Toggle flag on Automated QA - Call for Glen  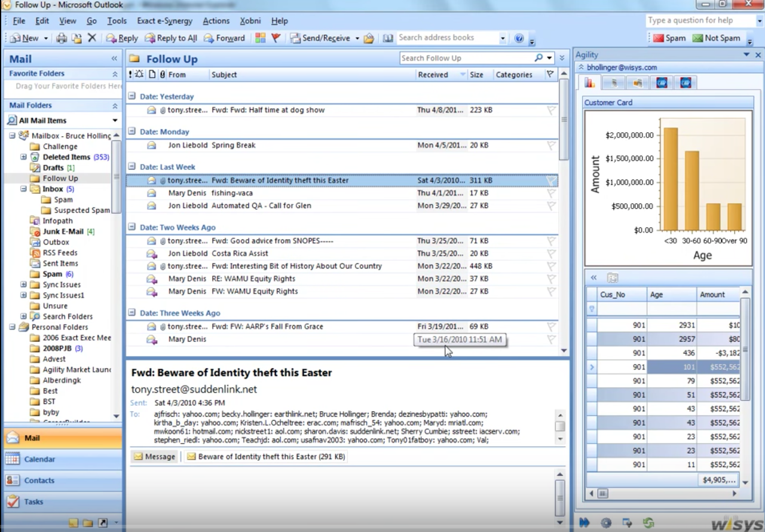[x=551, y=206]
